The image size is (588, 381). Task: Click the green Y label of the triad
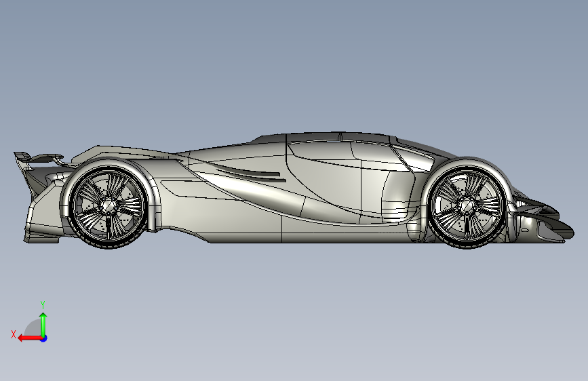click(43, 304)
